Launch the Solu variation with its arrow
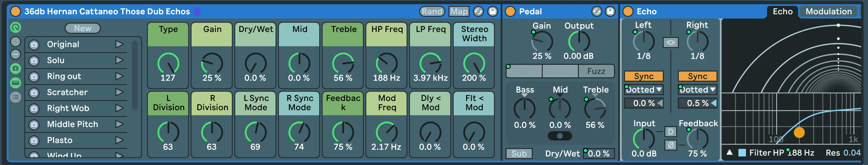 click(119, 60)
